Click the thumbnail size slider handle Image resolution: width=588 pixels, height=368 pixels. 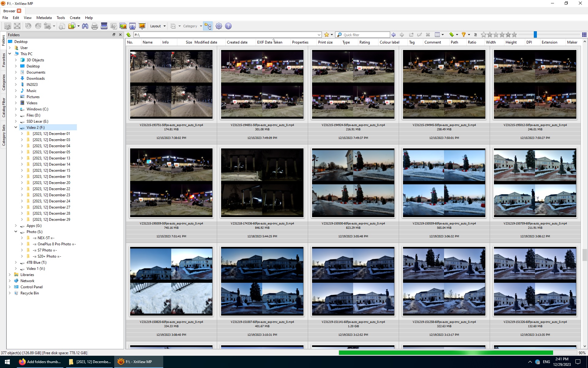pos(535,35)
